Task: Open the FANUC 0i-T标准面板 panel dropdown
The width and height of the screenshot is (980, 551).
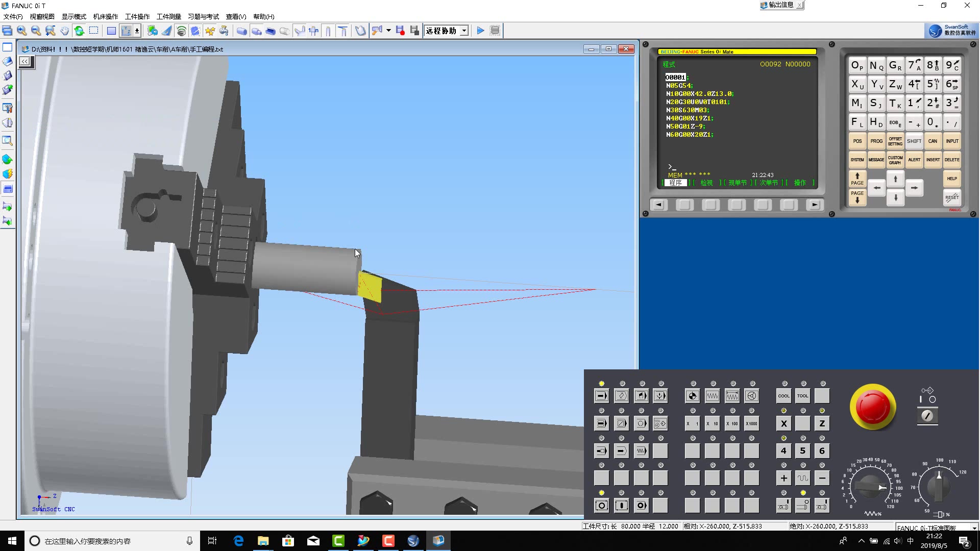Action: [974, 528]
